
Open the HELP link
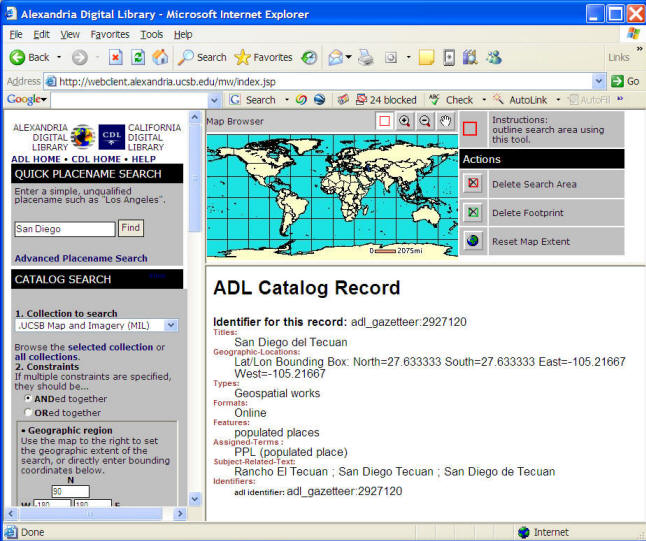[x=143, y=159]
